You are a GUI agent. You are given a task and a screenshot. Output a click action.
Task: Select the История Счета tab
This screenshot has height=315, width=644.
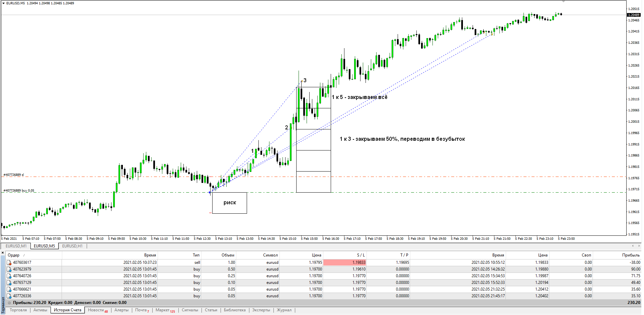pos(68,310)
